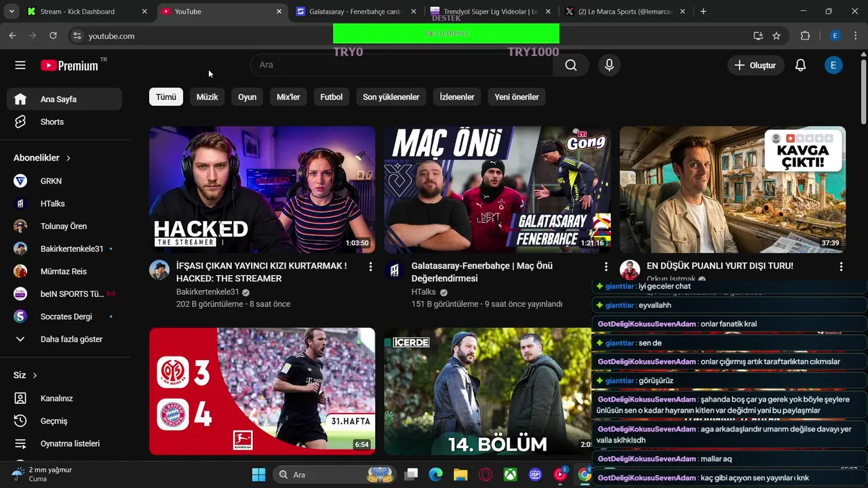The image size is (868, 488).
Task: Switch to Trendyol Süper Lig Videolar tab
Action: click(491, 12)
